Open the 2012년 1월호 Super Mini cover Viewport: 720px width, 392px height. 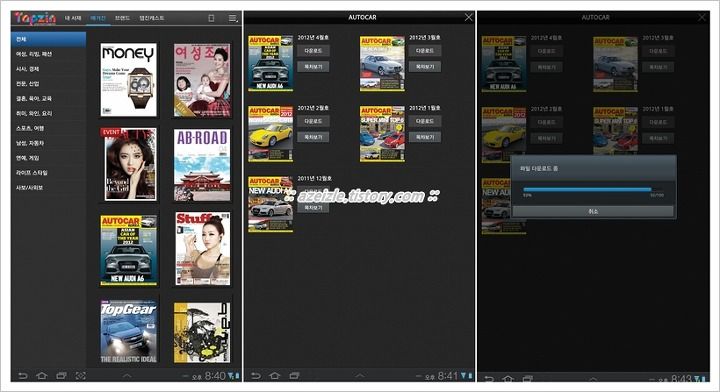pos(382,134)
